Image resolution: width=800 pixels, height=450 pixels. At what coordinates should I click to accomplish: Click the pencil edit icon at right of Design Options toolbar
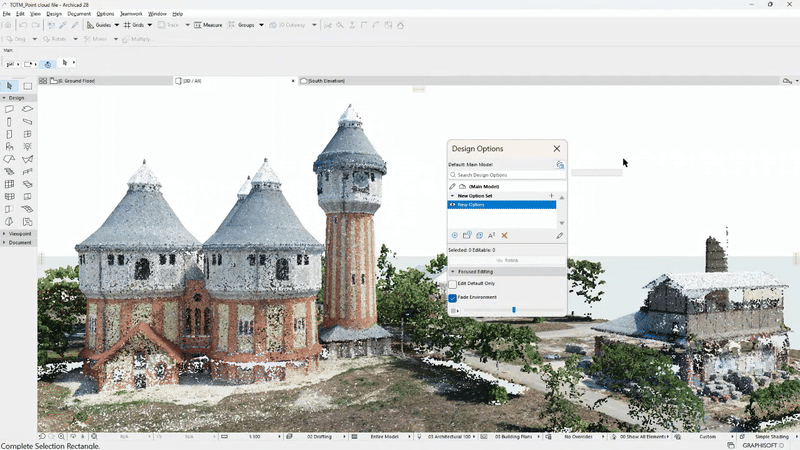tap(560, 235)
